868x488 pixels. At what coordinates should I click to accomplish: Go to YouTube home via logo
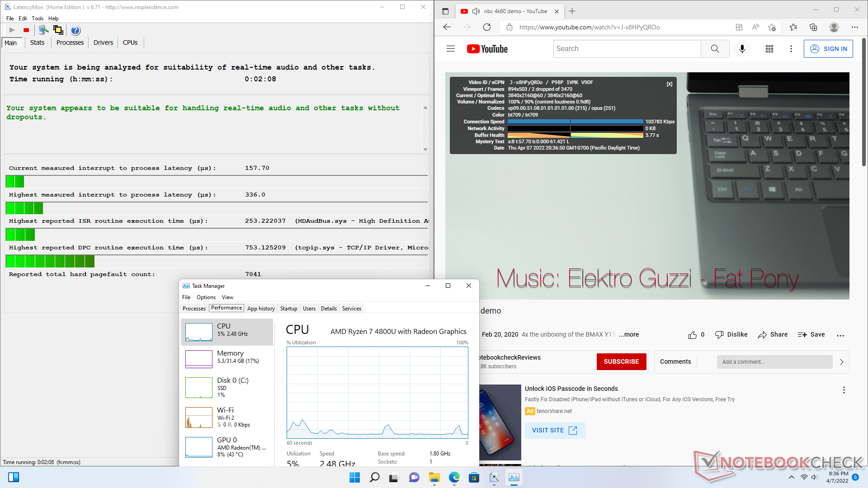tap(487, 49)
